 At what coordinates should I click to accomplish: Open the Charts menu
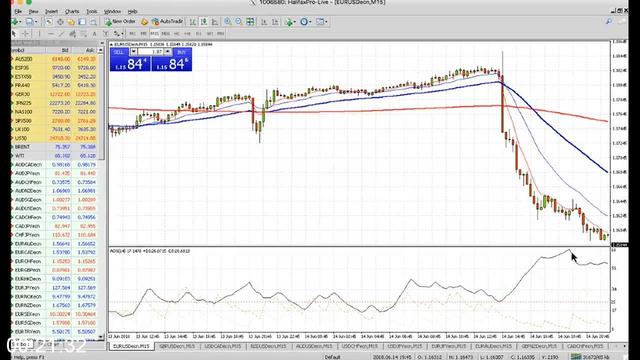72,11
